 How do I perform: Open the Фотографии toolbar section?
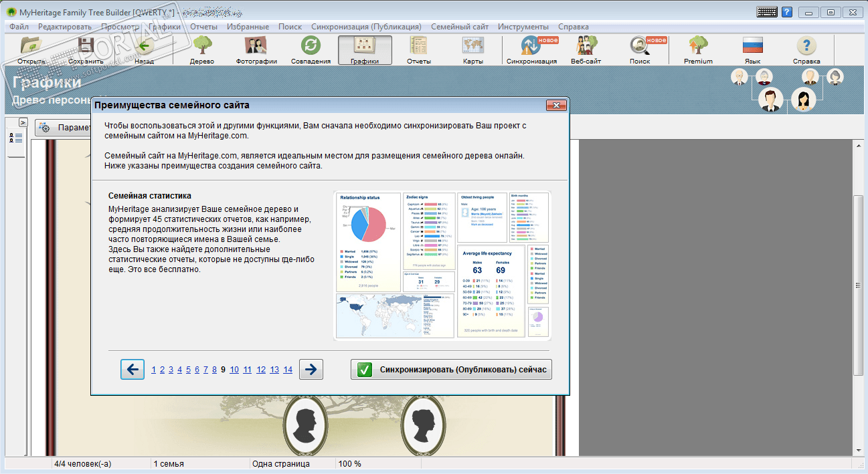pos(256,50)
